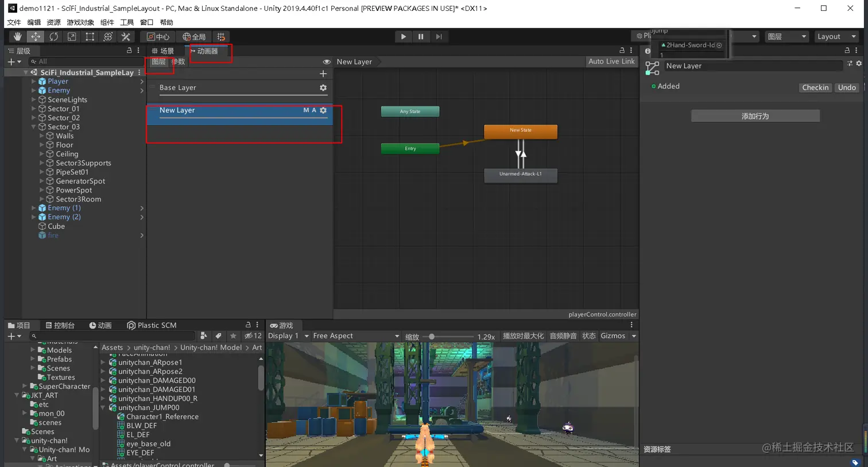868x467 pixels.
Task: Expand the Sector_01 tree item
Action: coord(34,109)
